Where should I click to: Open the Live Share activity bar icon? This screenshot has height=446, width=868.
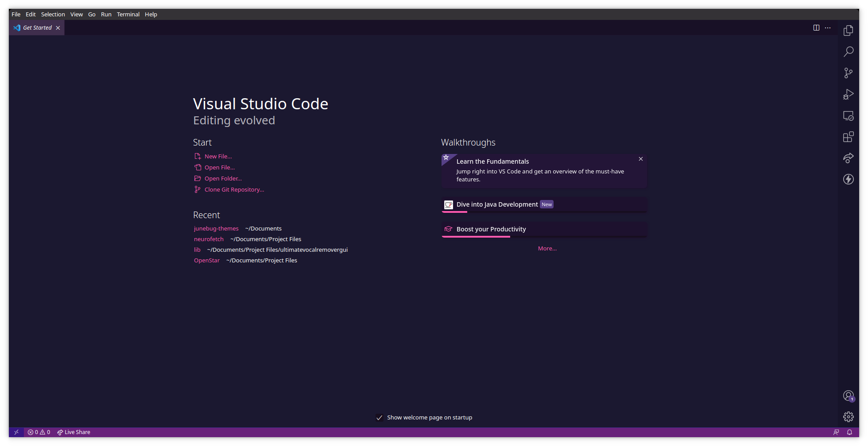point(848,158)
